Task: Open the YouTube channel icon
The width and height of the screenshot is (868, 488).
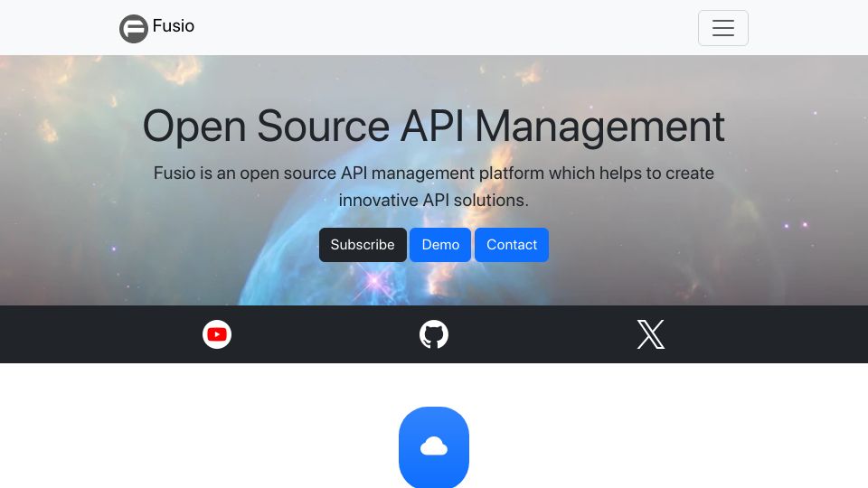Action: coord(217,334)
